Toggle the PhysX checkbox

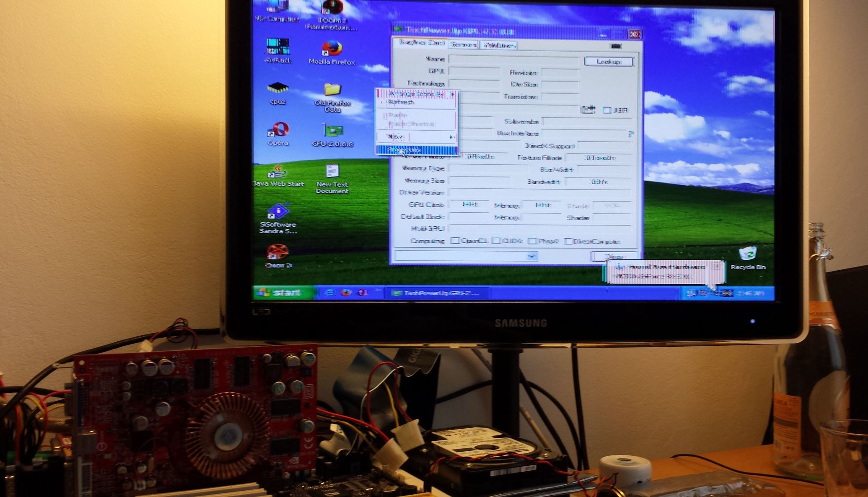tap(532, 241)
